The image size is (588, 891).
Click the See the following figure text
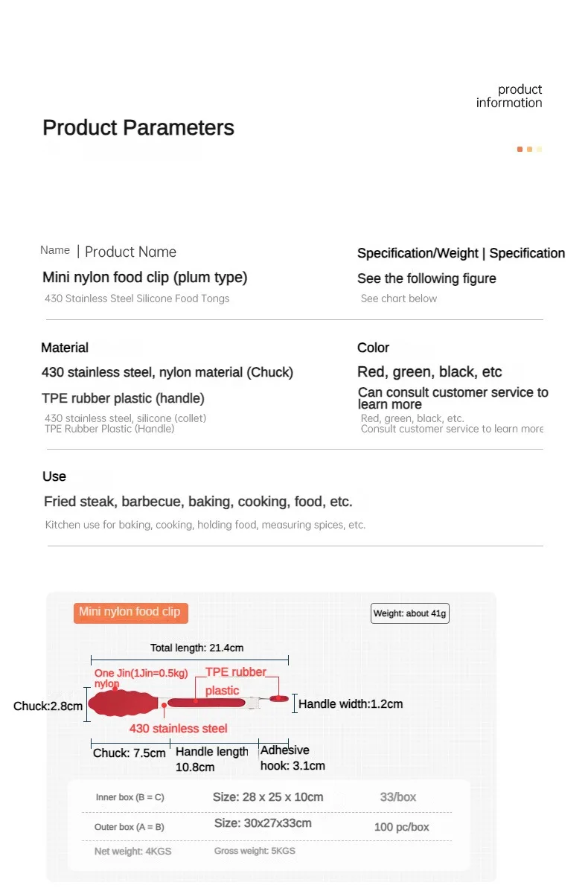point(426,278)
